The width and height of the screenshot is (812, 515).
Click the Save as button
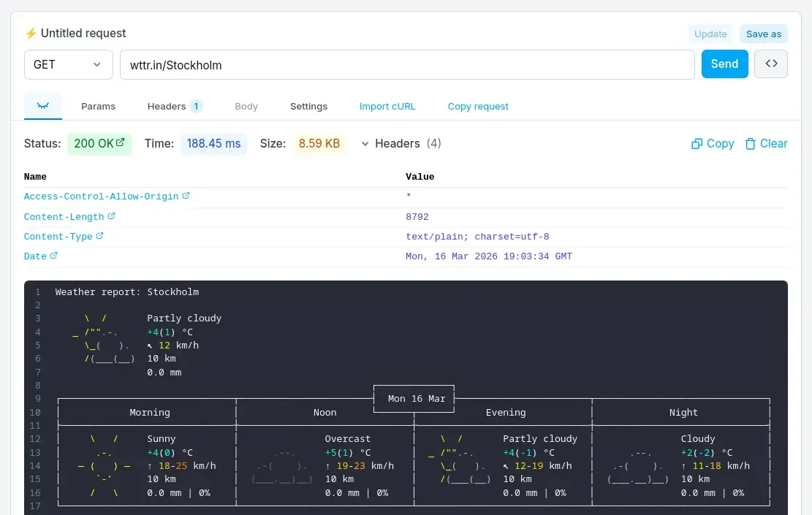coord(763,34)
